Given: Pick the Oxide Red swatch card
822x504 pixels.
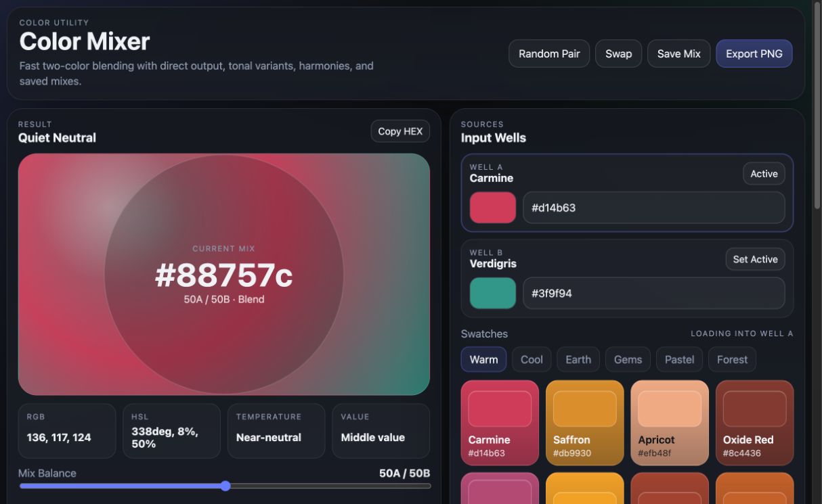Looking at the screenshot, I should pos(754,423).
